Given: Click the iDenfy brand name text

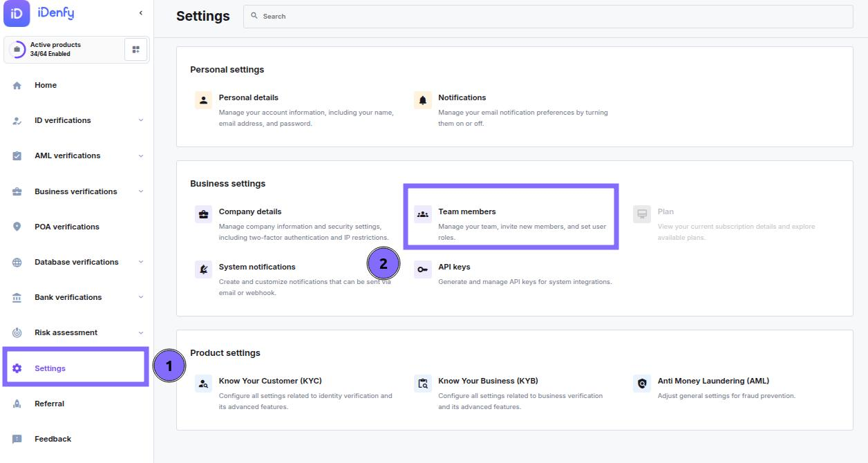Looking at the screenshot, I should pos(56,13).
